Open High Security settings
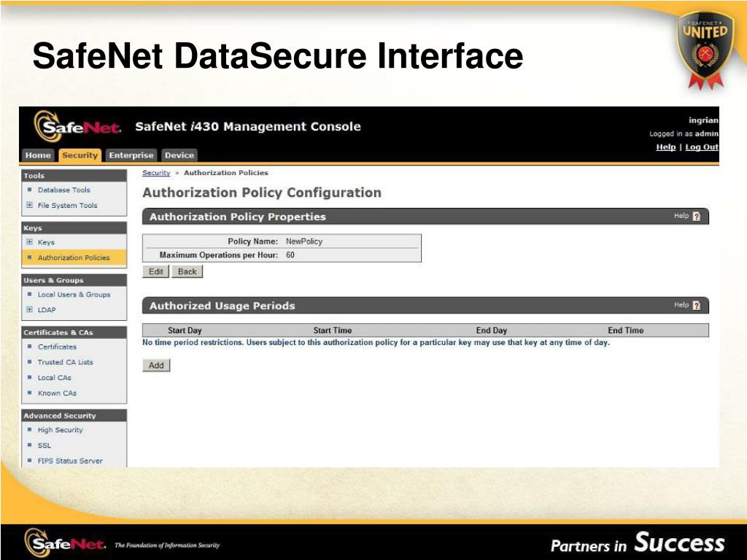The image size is (747, 560). pyautogui.click(x=60, y=430)
